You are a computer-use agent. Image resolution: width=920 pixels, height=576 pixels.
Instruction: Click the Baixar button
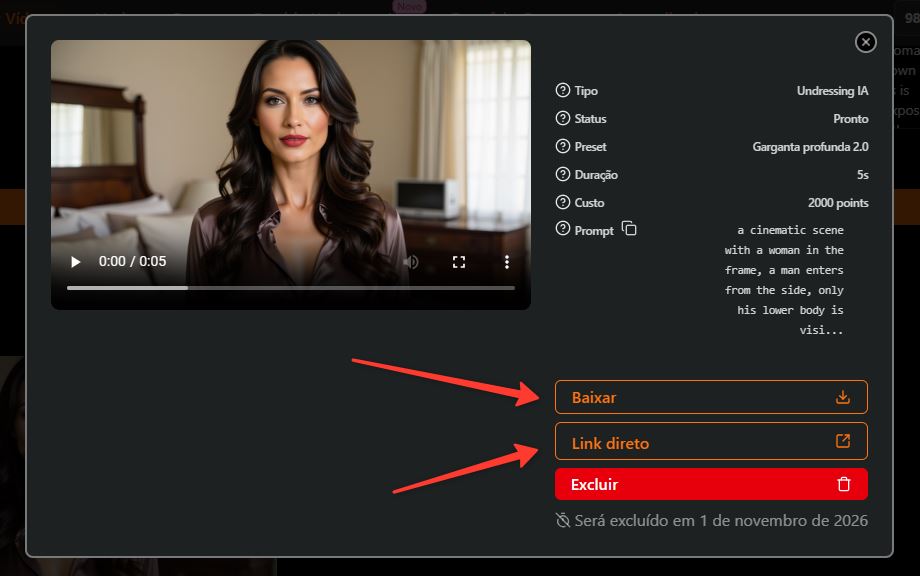click(711, 397)
